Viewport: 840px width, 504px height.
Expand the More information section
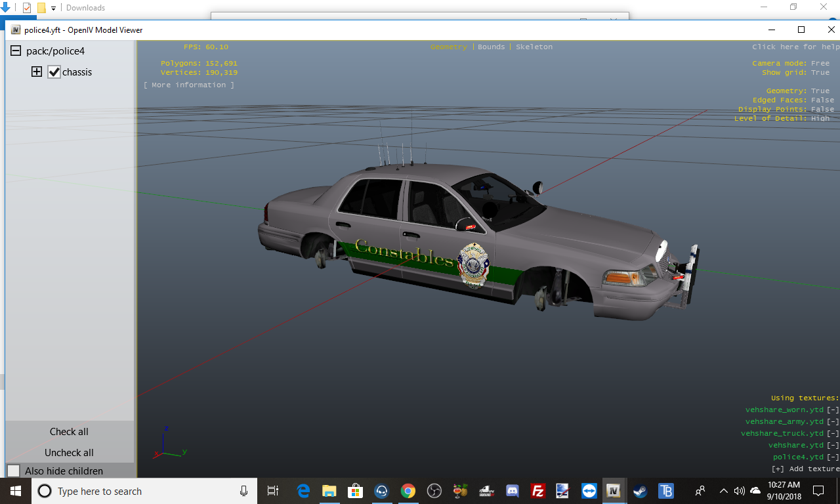(x=189, y=85)
